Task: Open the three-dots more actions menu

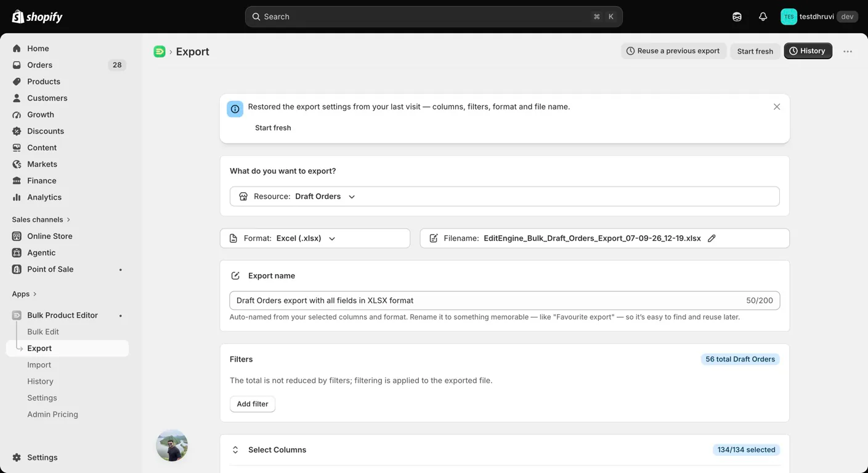Action: tap(848, 51)
